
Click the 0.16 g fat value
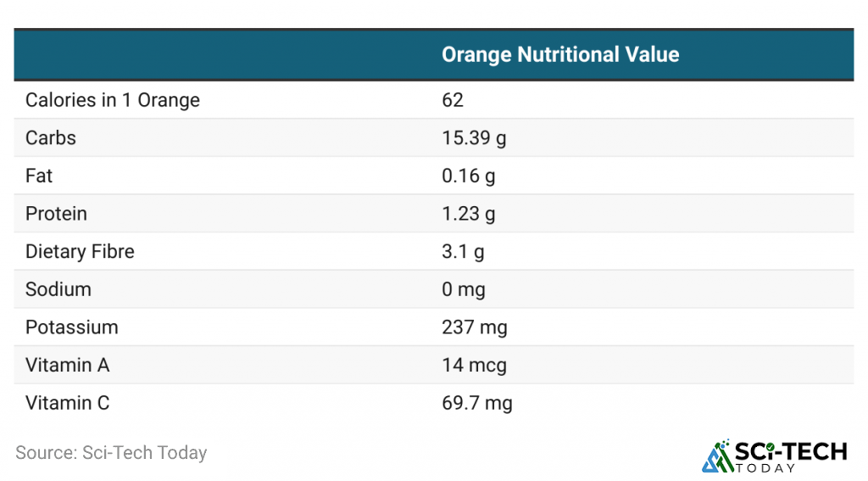[x=468, y=176]
